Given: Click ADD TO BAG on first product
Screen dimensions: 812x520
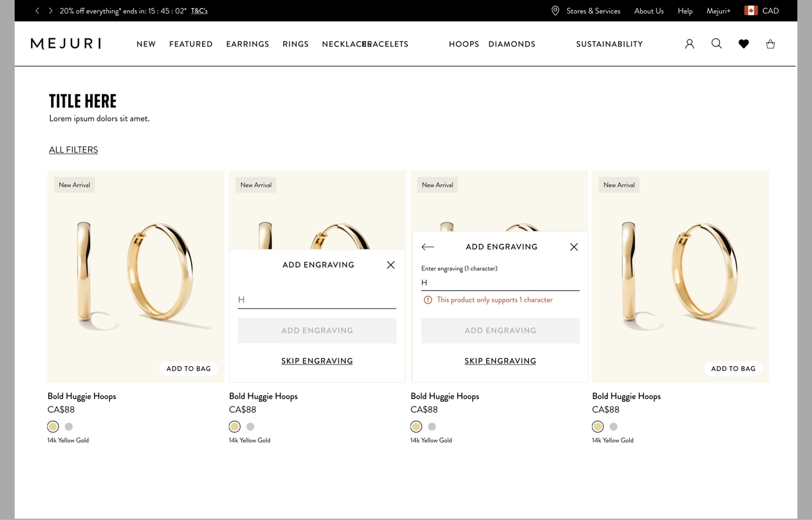Looking at the screenshot, I should click(188, 369).
